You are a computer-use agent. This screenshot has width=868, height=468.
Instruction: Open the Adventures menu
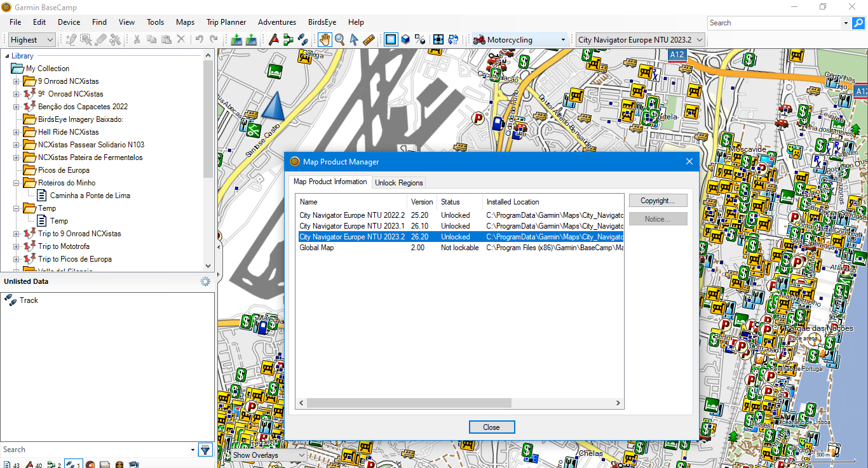(277, 22)
